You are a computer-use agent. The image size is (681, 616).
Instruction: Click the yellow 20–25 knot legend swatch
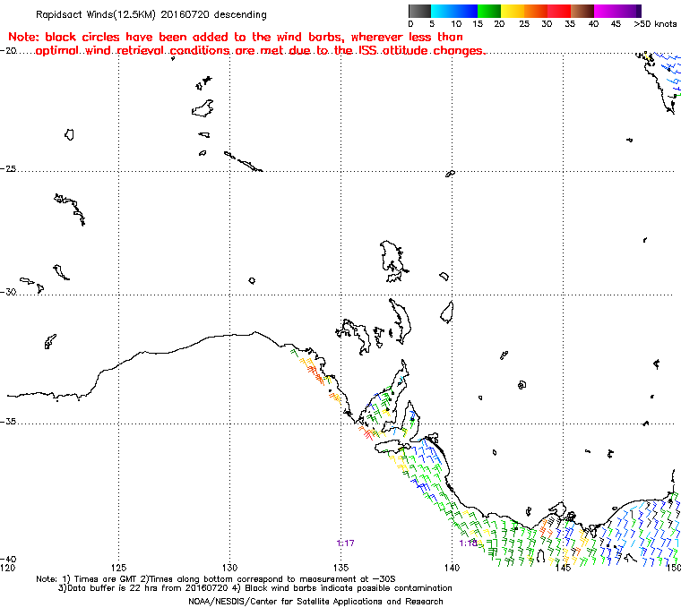(x=513, y=11)
